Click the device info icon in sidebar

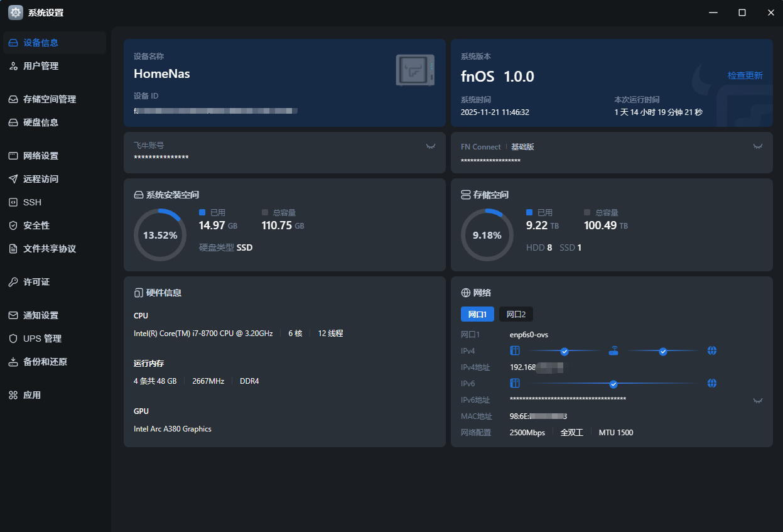point(13,43)
